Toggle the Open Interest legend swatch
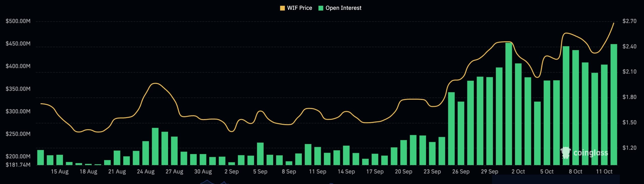 [321, 8]
